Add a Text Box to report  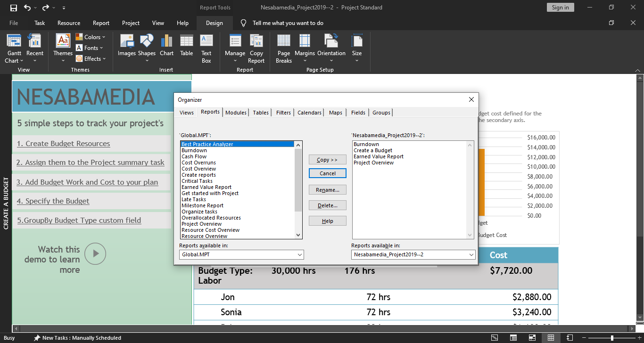(x=206, y=41)
